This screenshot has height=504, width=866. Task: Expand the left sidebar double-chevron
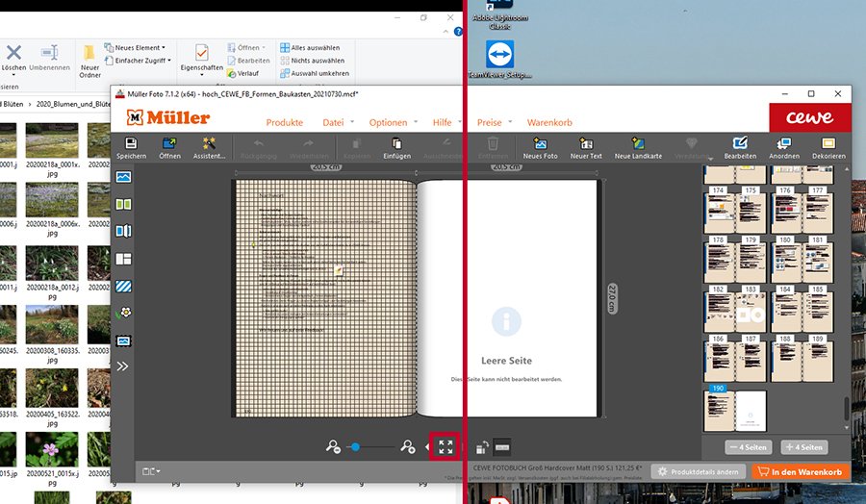123,366
